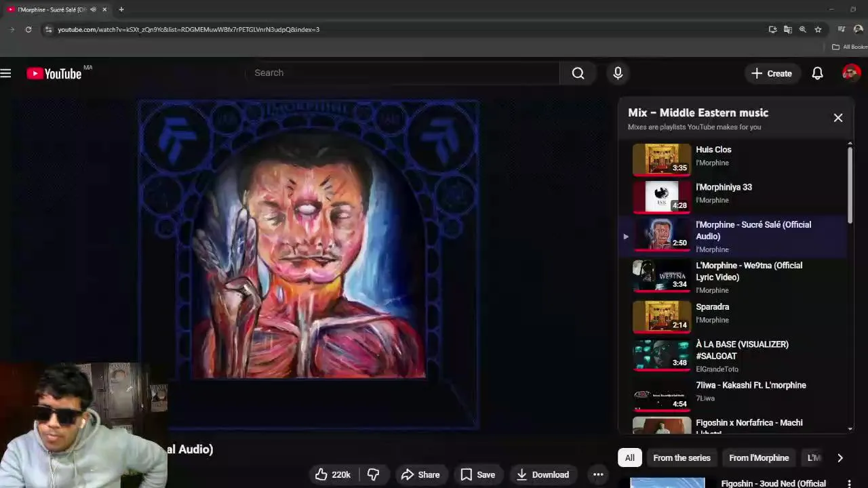Select À LA BASE (VISUALIZER) #SALGOAT

tap(734, 356)
